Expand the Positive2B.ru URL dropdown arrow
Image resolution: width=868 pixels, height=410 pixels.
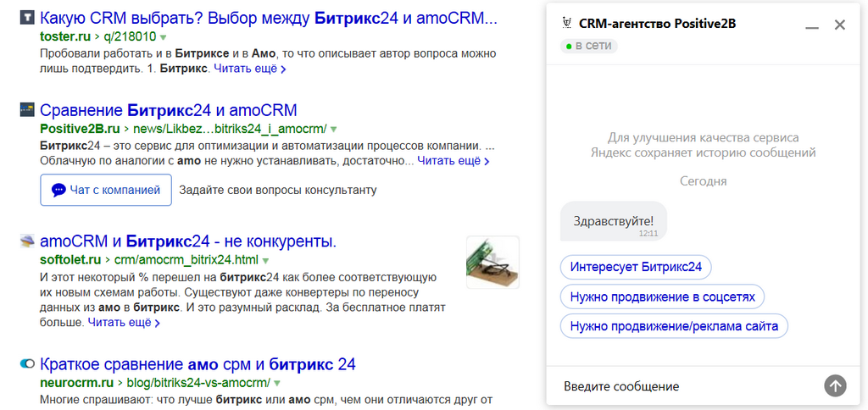click(x=333, y=130)
